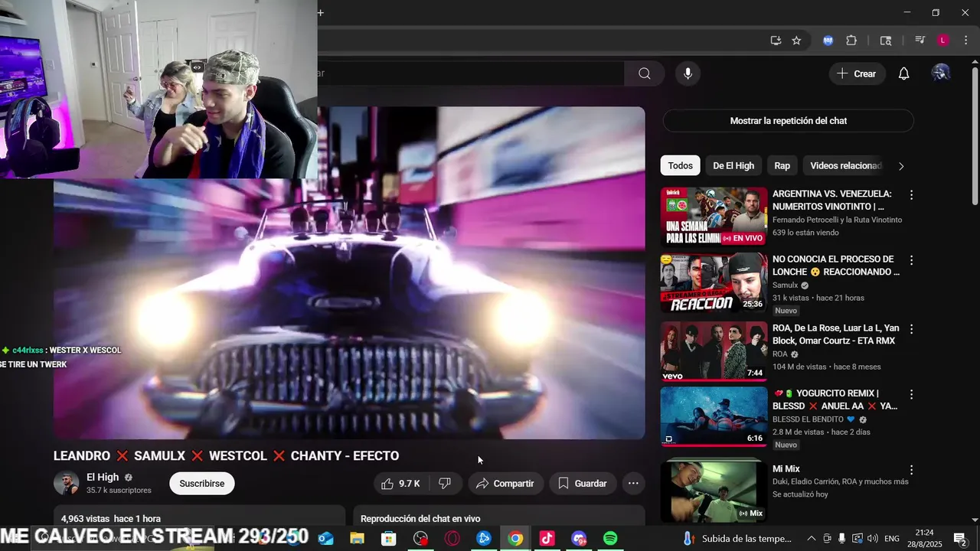Open TikTok from the taskbar
The image size is (980, 551).
(x=547, y=539)
